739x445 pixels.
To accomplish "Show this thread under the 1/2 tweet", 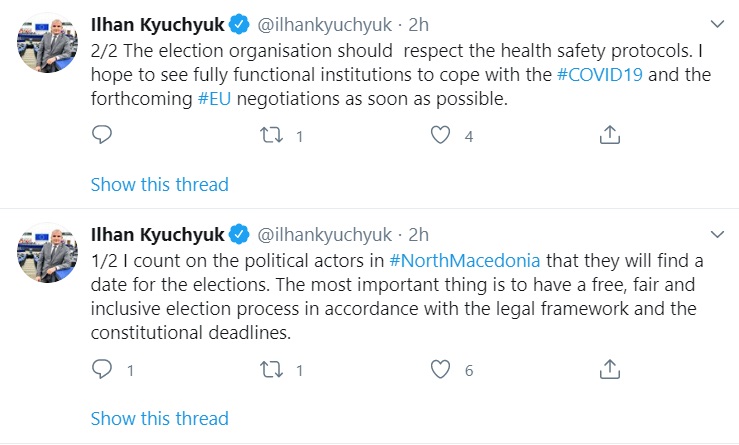I will pos(160,418).
